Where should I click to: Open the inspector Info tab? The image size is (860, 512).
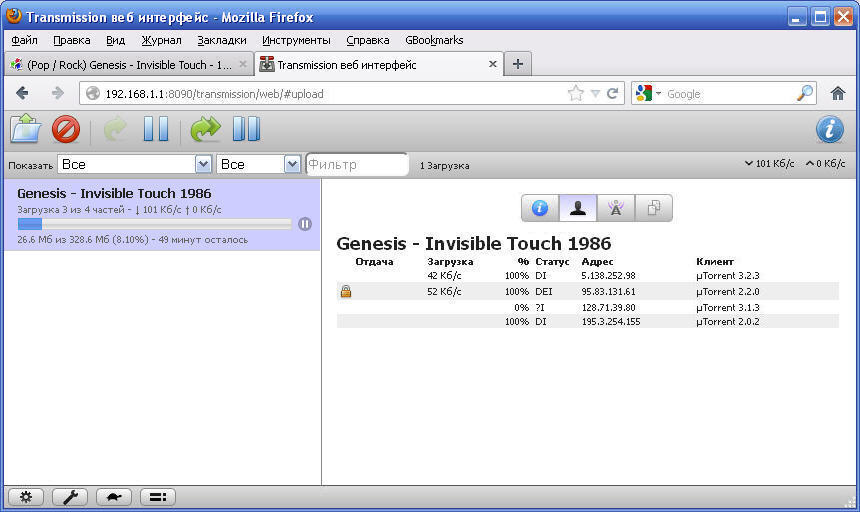point(540,208)
